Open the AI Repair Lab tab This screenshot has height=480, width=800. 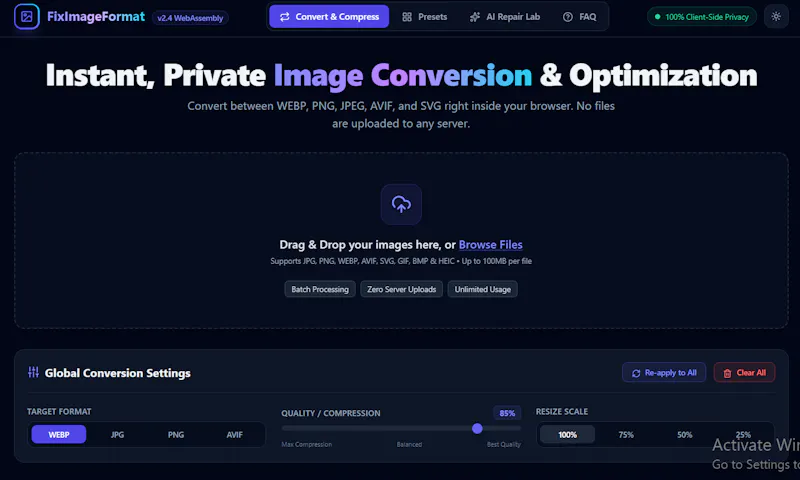point(504,17)
